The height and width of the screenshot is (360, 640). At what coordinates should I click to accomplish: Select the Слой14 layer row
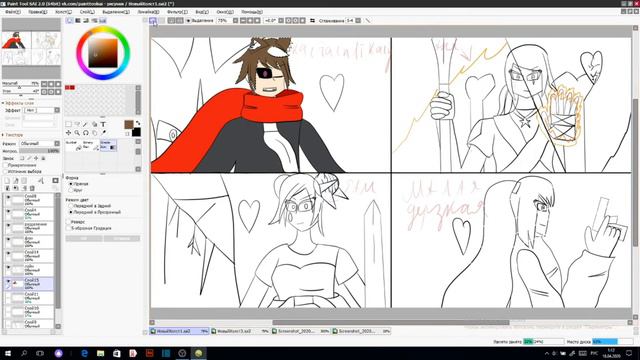pyautogui.click(x=30, y=256)
